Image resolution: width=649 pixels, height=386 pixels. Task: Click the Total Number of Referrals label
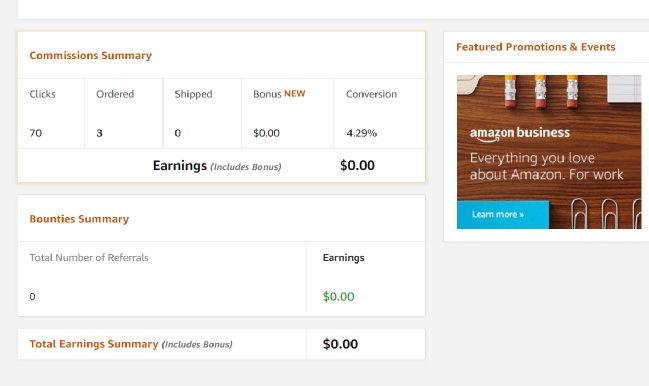89,258
